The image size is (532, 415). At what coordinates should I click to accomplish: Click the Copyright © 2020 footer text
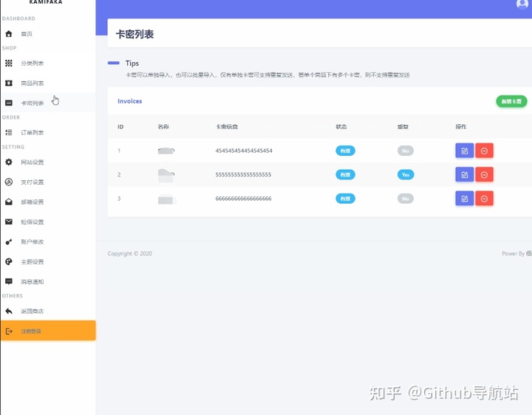tap(129, 253)
